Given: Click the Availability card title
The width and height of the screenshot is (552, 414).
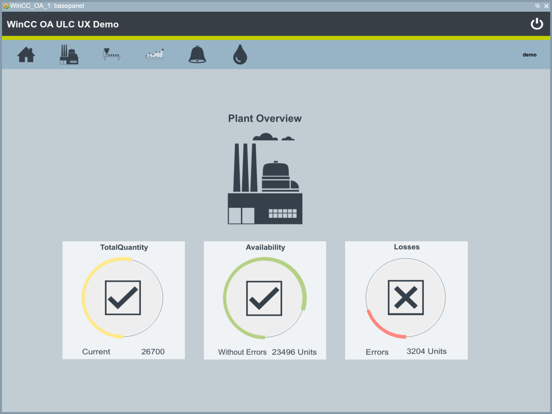Looking at the screenshot, I should (x=265, y=247).
